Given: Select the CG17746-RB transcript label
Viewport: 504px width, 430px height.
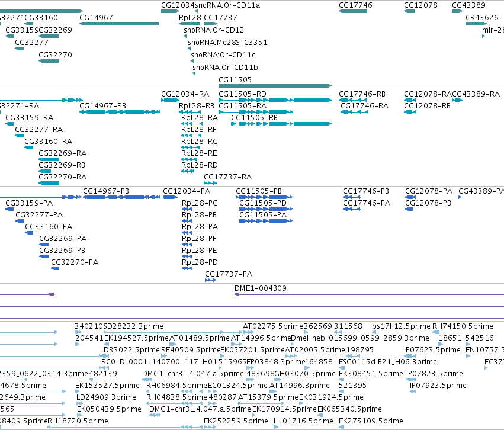Looking at the screenshot, I should 362,94.
